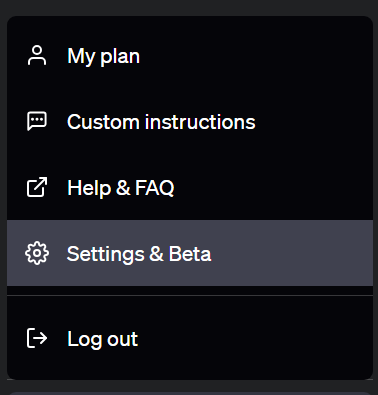
Task: Click blank area right of Custom instructions text
Action: click(314, 121)
